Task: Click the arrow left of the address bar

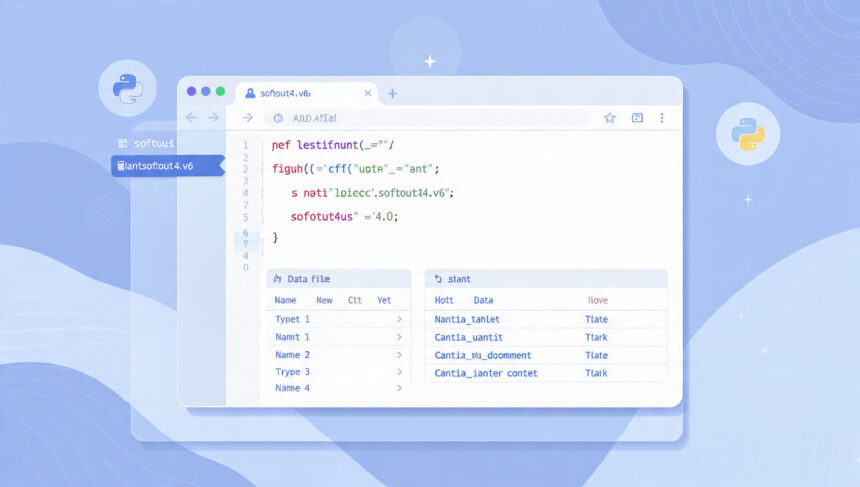Action: tap(248, 118)
